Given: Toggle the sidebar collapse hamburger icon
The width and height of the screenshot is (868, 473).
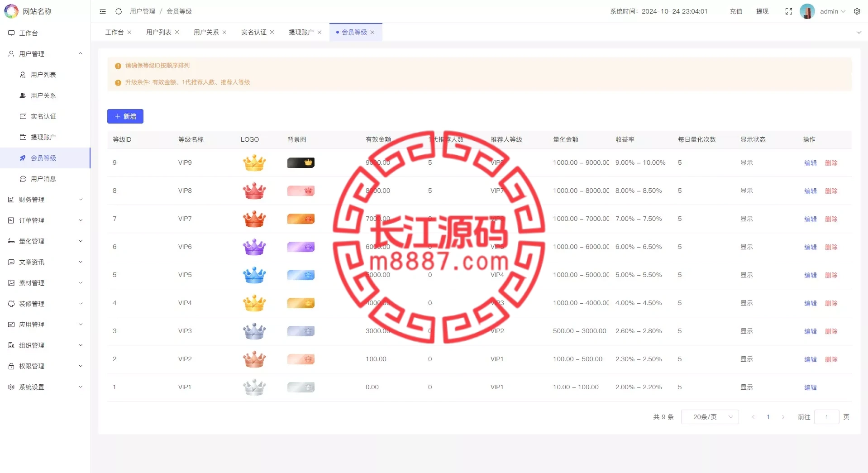Looking at the screenshot, I should tap(103, 11).
